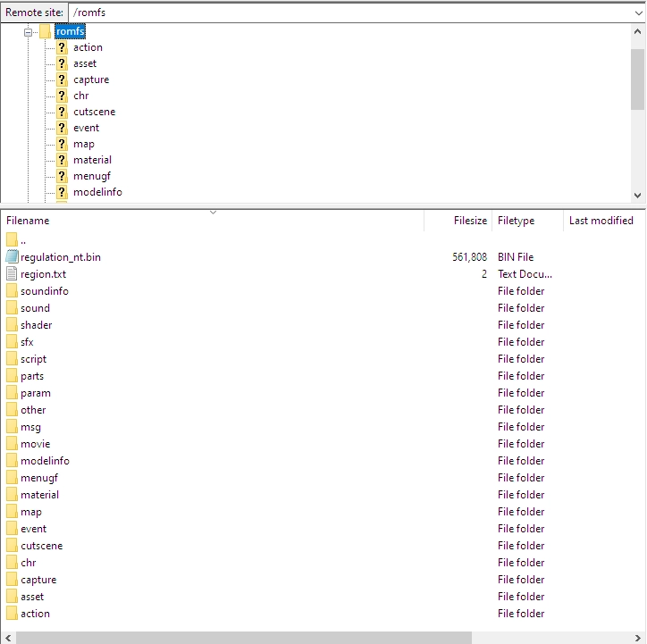Click the tree panel vertical scrollbar thumb
647x644 pixels.
(x=637, y=79)
